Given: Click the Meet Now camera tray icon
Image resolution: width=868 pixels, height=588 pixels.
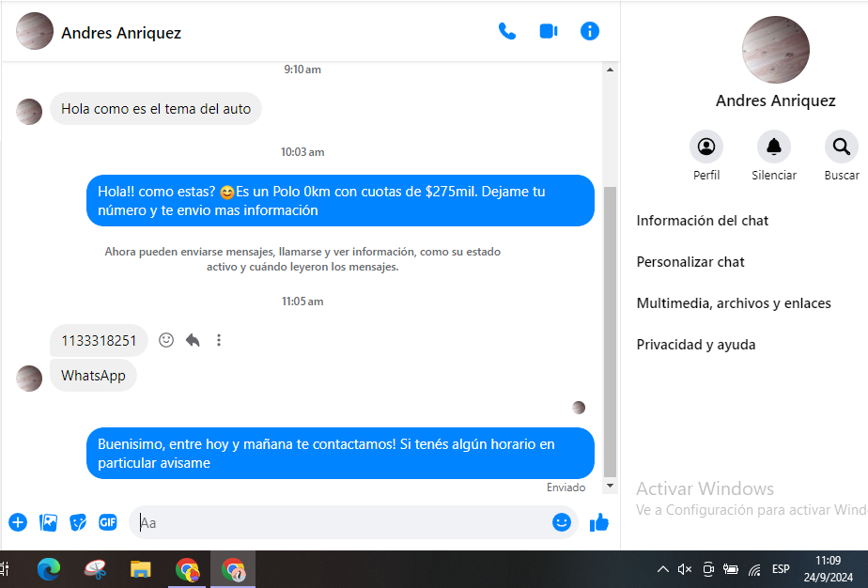Looking at the screenshot, I should click(x=708, y=569).
